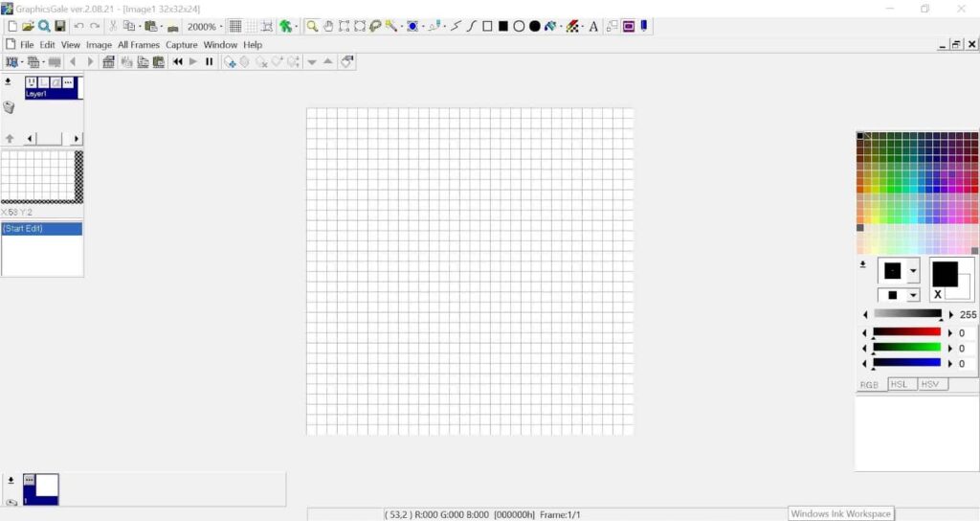Viewport: 980px width, 521px height.
Task: Save the image using the floppy disk icon
Action: pyautogui.click(x=60, y=26)
